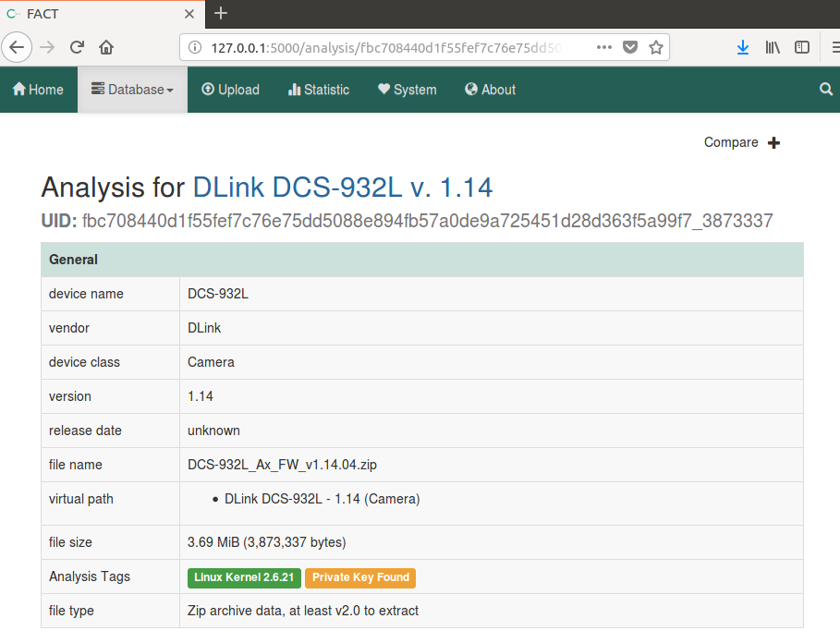Open the Statistic page
Image resolution: width=840 pixels, height=643 pixels.
coord(319,90)
